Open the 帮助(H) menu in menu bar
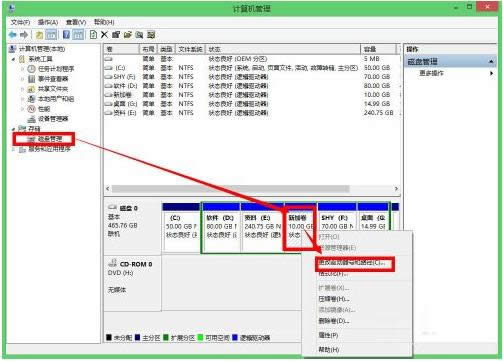503x361 pixels. click(x=104, y=22)
